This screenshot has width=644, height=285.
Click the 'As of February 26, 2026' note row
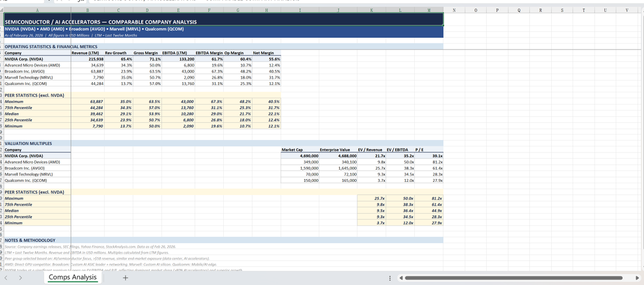pos(223,35)
